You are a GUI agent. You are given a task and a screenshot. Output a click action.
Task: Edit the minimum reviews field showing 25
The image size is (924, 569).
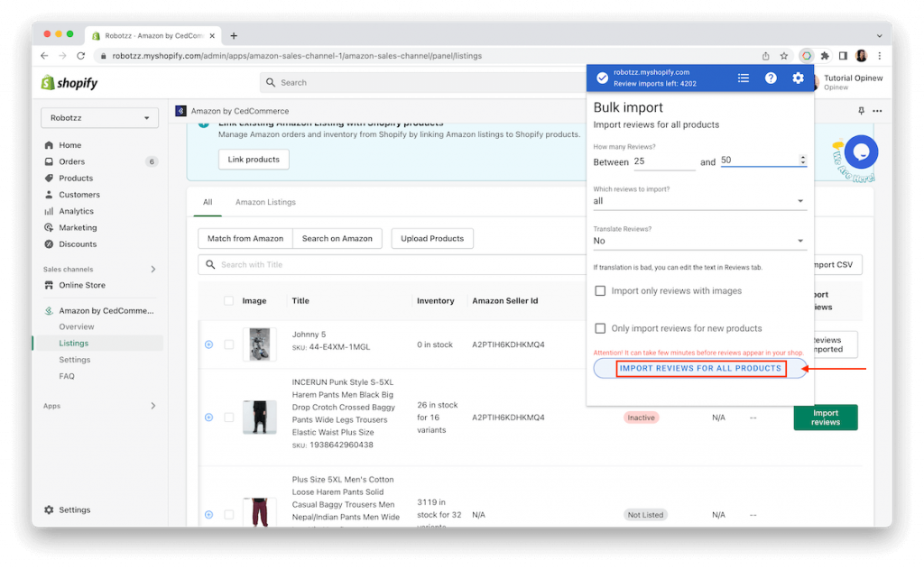click(664, 161)
